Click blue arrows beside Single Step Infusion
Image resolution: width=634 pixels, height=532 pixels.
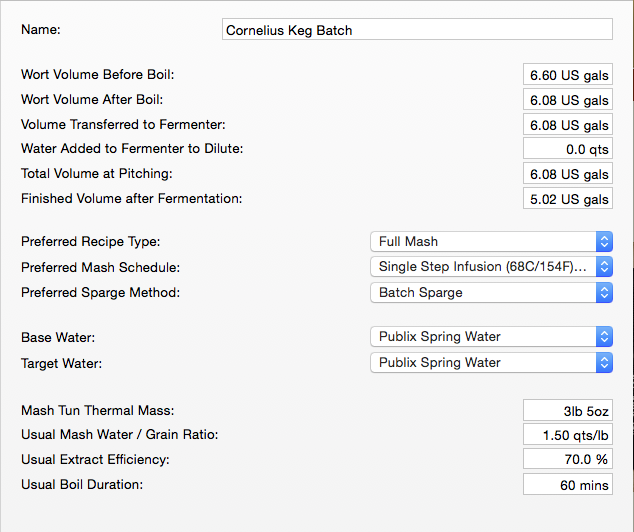coord(604,267)
